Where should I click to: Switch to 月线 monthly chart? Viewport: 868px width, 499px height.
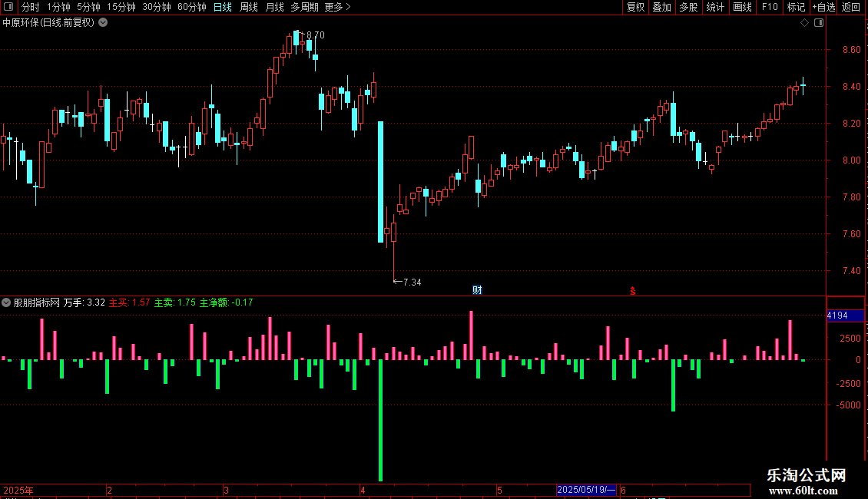(274, 7)
